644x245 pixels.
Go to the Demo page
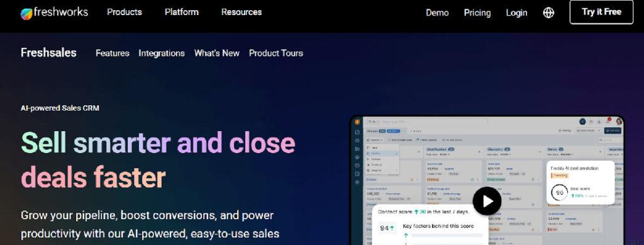click(x=437, y=13)
